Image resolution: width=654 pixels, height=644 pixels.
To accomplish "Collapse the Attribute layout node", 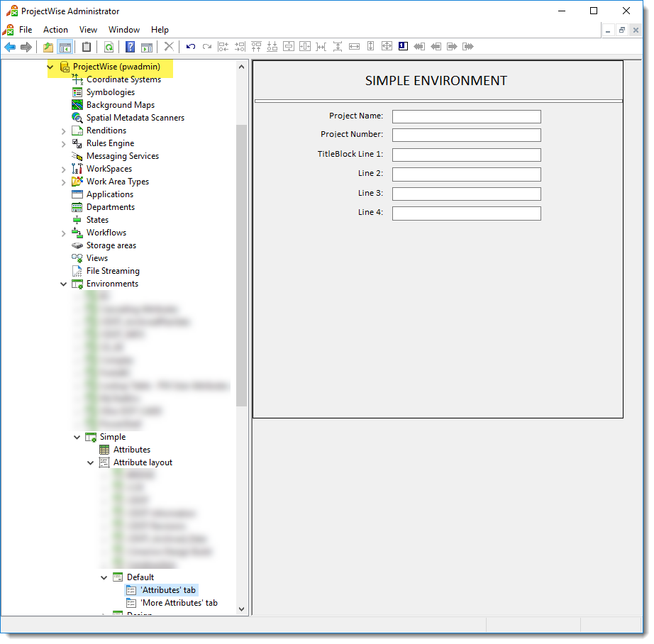I will click(91, 462).
